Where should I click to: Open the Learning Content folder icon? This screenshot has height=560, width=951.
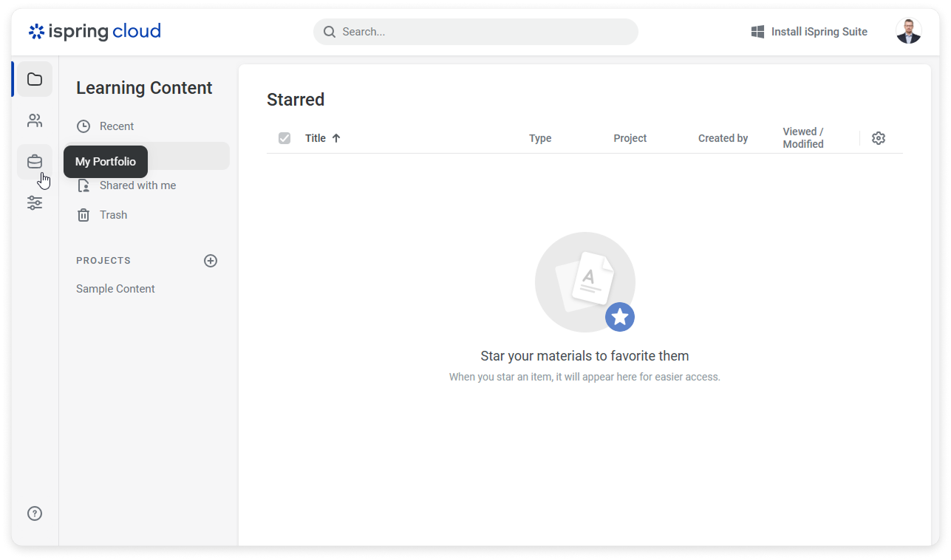[x=35, y=79]
